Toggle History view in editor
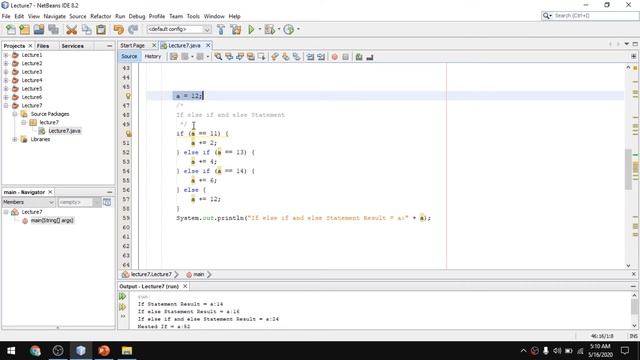This screenshot has height=360, width=640. 153,56
